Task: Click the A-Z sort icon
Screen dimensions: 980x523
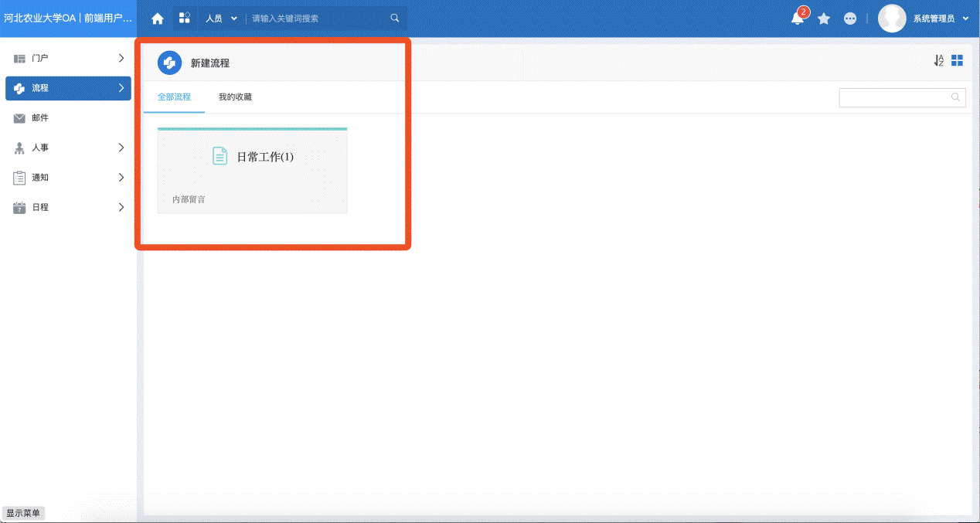Action: click(938, 60)
